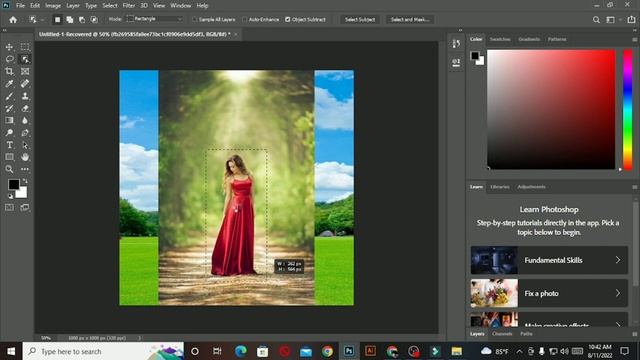Select the History Brush tool
The height and width of the screenshot is (360, 640).
(9, 108)
